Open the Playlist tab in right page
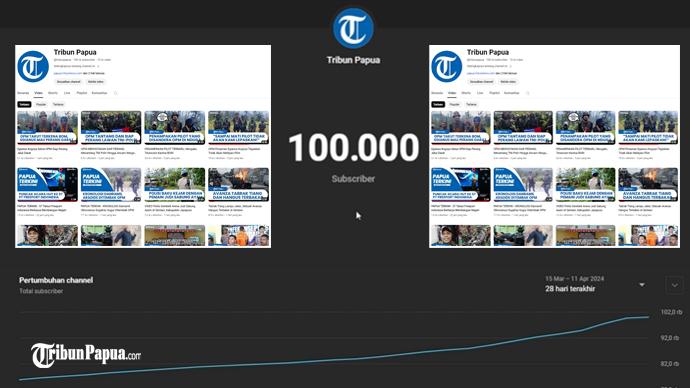Screen dimensions: 690x388 click(x=495, y=93)
